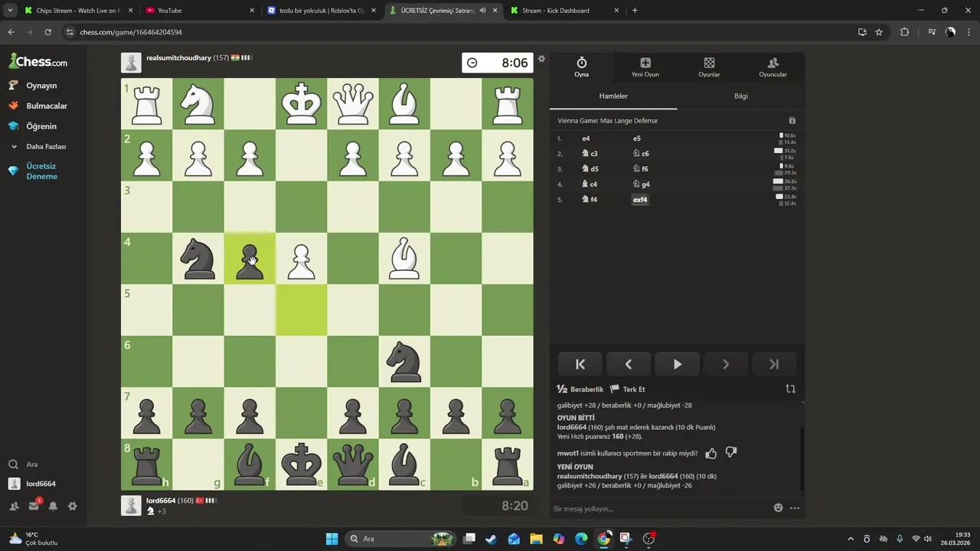Select move e5 in move list

pos(637,139)
